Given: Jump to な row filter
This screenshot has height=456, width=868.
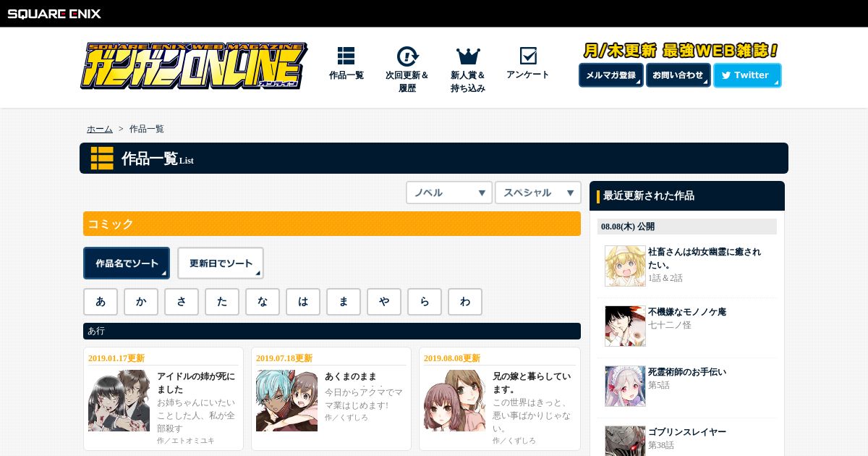Looking at the screenshot, I should (x=263, y=302).
